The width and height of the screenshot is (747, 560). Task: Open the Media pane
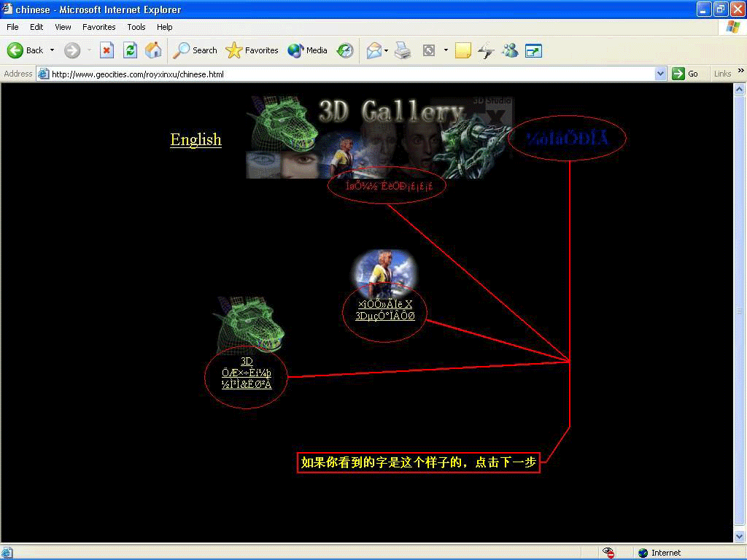point(307,50)
